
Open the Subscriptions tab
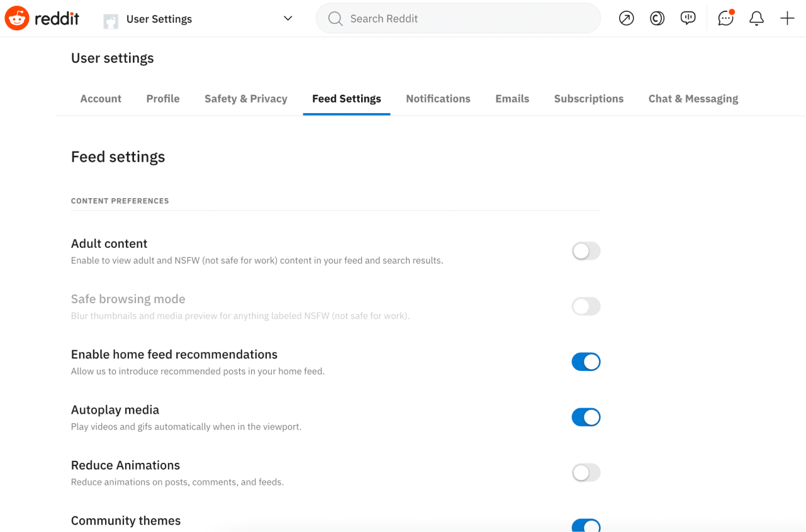588,99
